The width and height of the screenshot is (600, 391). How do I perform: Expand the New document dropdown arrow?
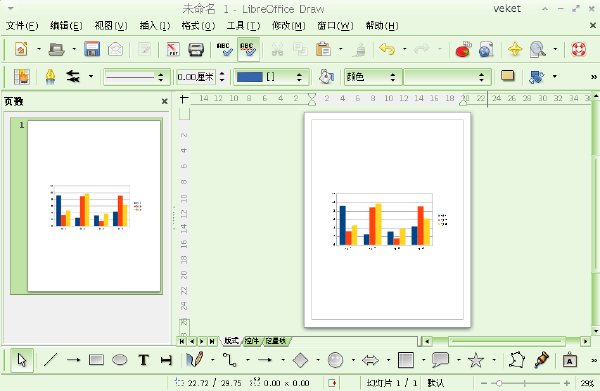(x=38, y=49)
